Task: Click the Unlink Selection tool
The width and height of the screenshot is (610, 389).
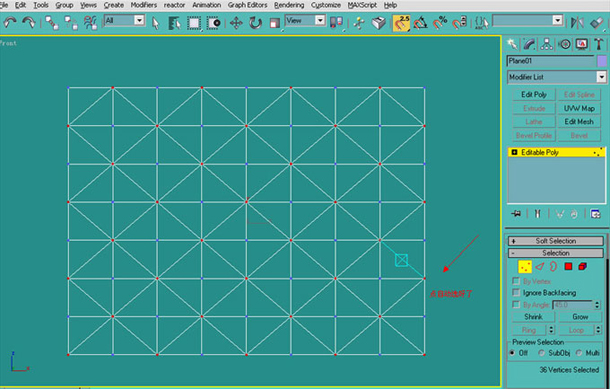Action: pos(71,23)
